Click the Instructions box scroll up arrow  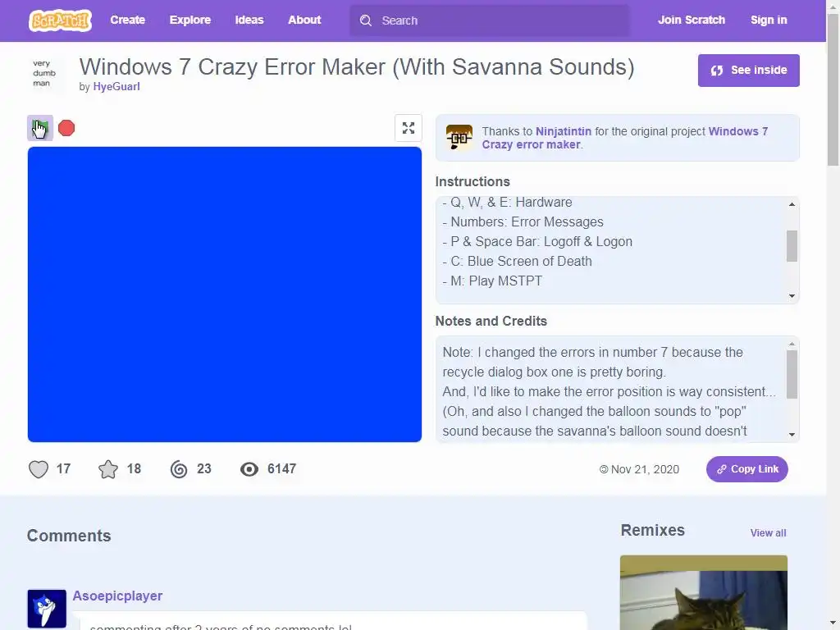point(792,204)
